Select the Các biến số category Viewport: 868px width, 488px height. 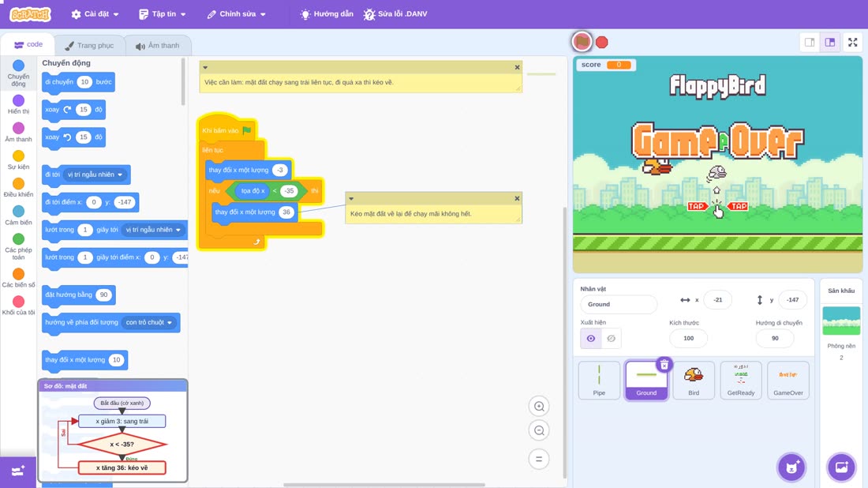(18, 278)
